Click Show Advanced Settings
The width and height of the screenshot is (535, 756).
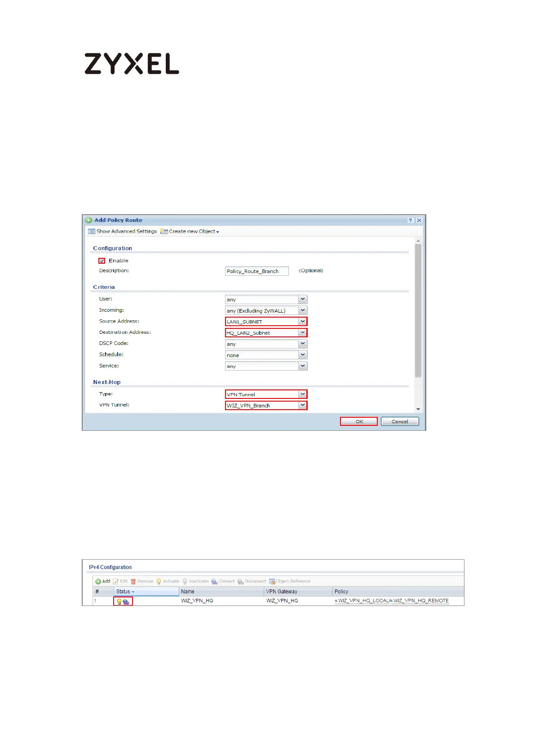[x=123, y=231]
